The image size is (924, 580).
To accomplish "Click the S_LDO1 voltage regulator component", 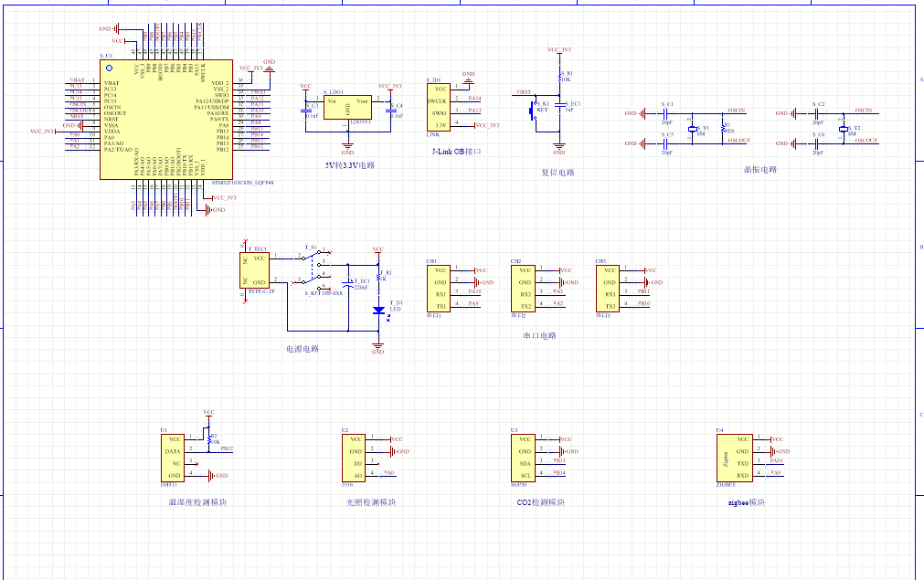I will click(347, 108).
